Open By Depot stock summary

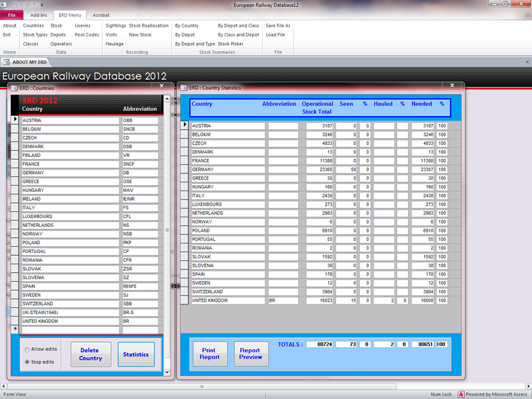[185, 34]
